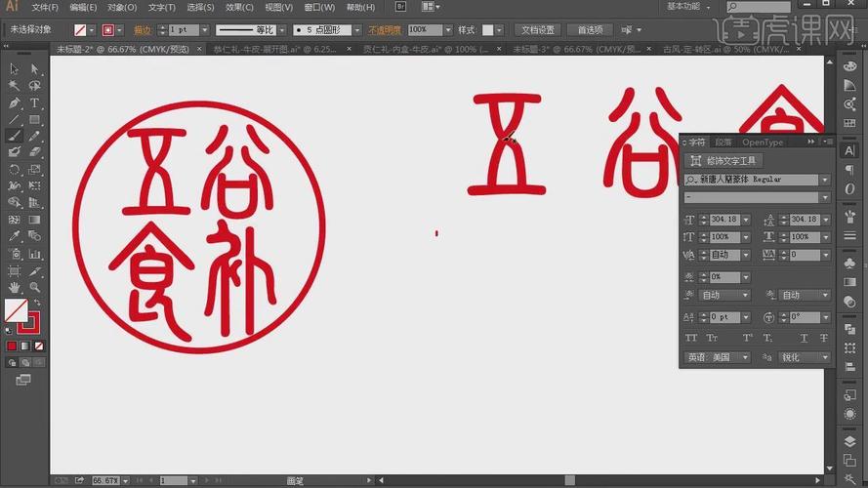Open Adobe Bridge via Br icon
The width and height of the screenshot is (868, 488).
[x=400, y=7]
